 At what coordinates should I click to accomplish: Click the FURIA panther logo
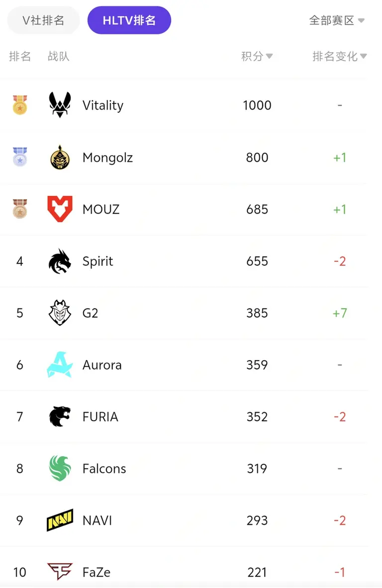[x=60, y=416]
